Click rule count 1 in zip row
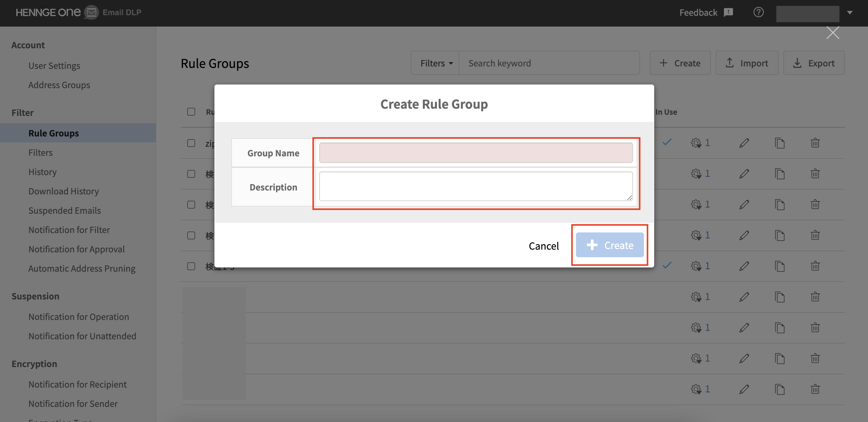 coord(707,143)
